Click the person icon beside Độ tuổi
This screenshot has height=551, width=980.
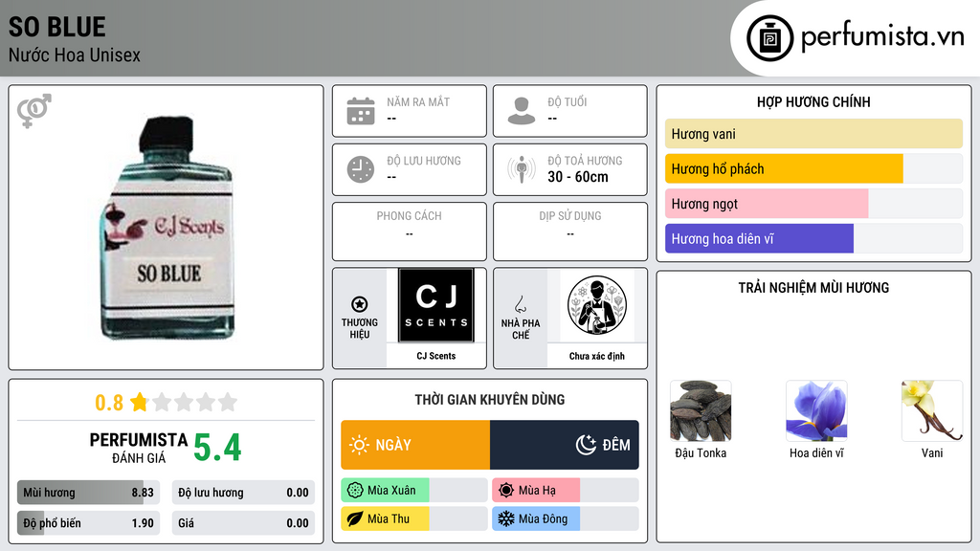pyautogui.click(x=522, y=111)
